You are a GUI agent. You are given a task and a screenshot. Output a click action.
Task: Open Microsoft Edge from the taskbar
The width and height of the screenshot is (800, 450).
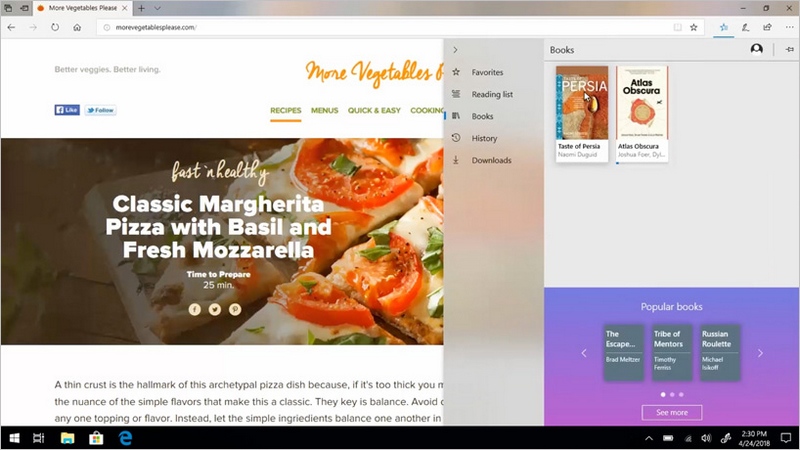pyautogui.click(x=126, y=438)
